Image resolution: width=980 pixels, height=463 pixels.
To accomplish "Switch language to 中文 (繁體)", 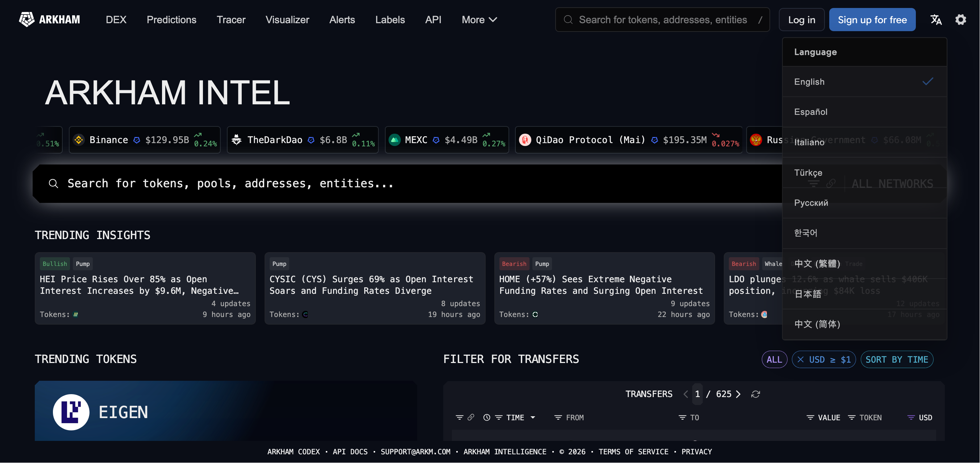I will tap(864, 263).
